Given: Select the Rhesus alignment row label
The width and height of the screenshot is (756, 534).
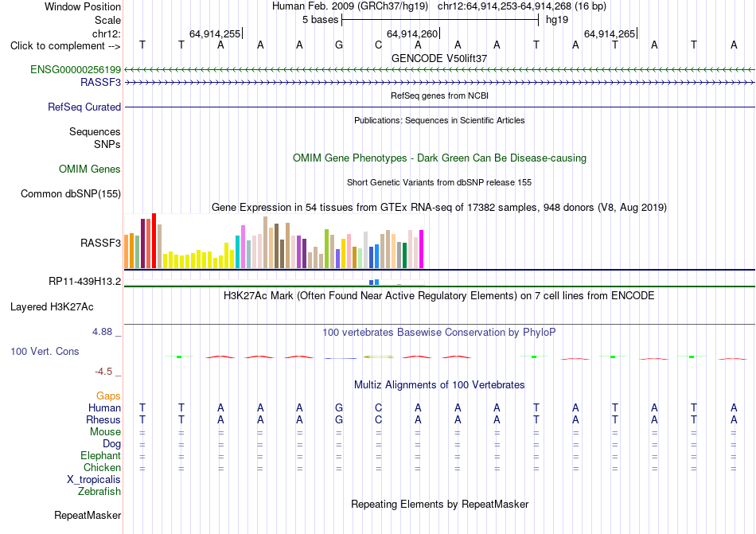Looking at the screenshot, I should 103,419.
